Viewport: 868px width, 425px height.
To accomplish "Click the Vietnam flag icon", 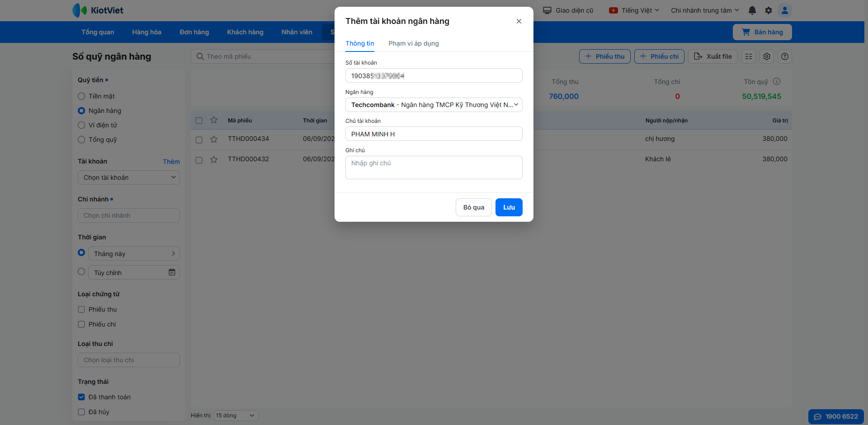I will pyautogui.click(x=613, y=10).
